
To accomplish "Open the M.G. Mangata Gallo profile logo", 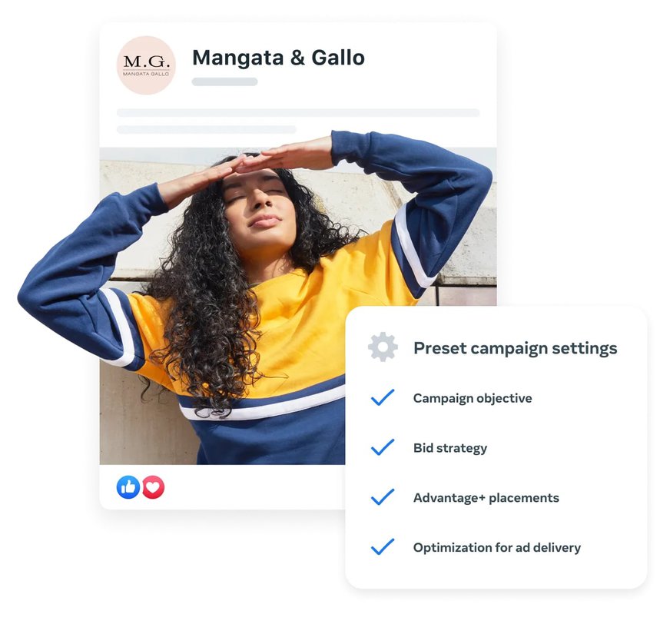I will click(x=146, y=65).
